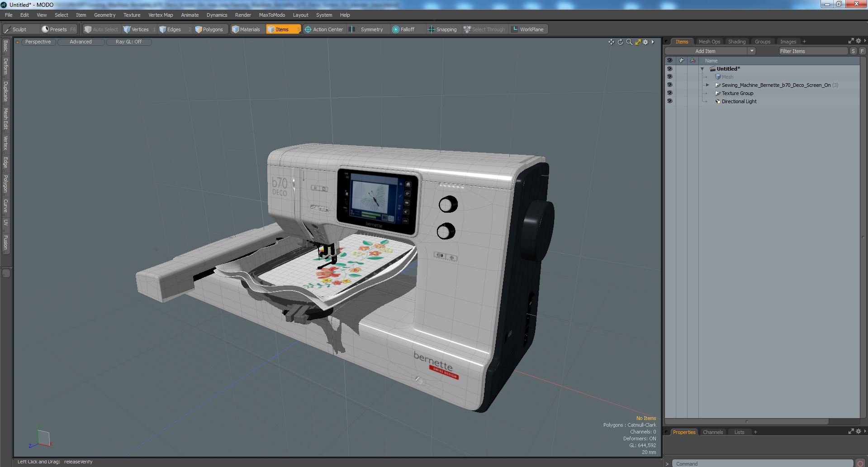868x467 pixels.
Task: Click viewport rotate icon
Action: pos(620,42)
